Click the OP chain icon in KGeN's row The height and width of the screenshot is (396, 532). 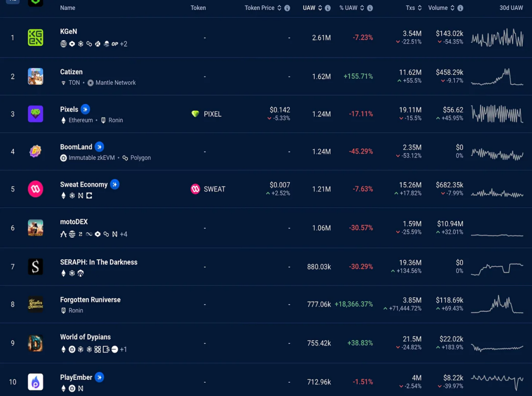coord(114,44)
